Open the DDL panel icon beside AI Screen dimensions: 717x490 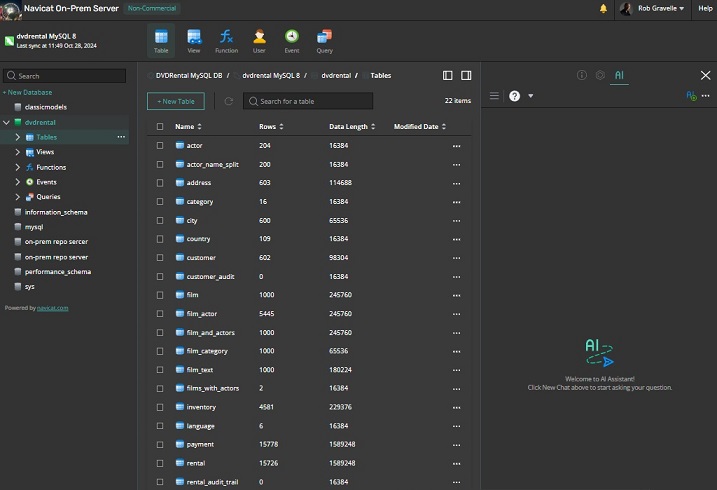(x=600, y=75)
